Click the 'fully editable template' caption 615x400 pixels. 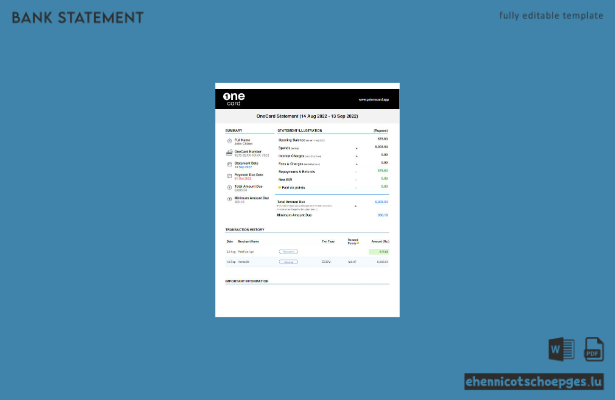pos(551,16)
